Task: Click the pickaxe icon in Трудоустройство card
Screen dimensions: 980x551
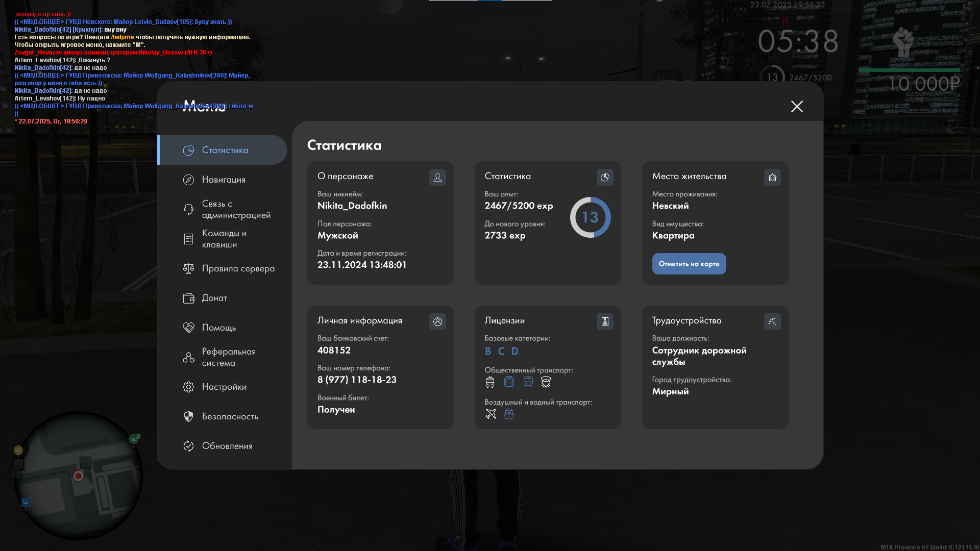Action: (772, 321)
